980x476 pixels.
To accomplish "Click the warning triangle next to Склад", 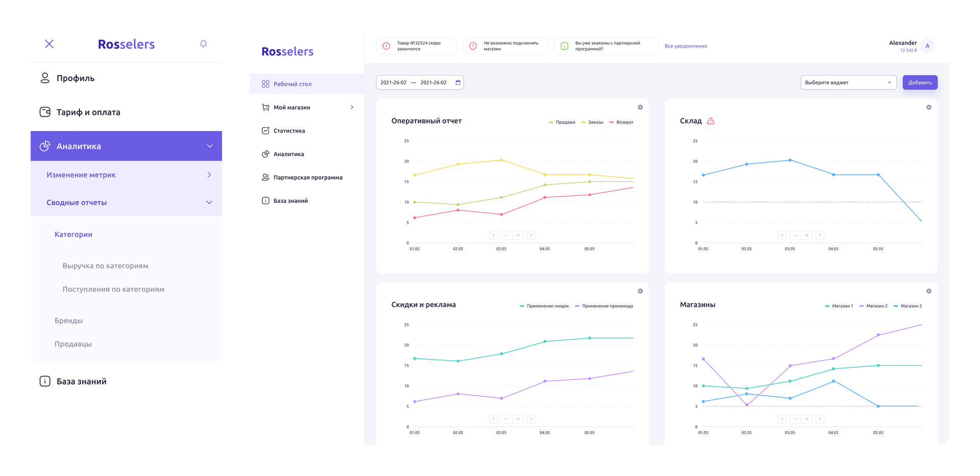I will 710,121.
